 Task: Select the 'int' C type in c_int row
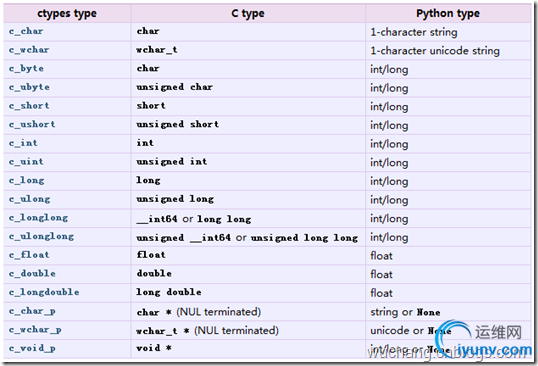point(145,143)
